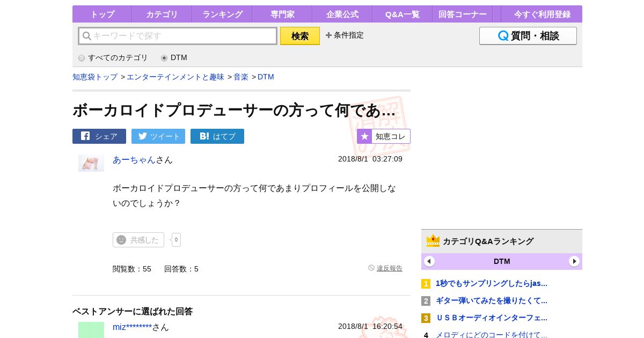
Task: Go to the 回答コーナー tab
Action: pos(463,14)
